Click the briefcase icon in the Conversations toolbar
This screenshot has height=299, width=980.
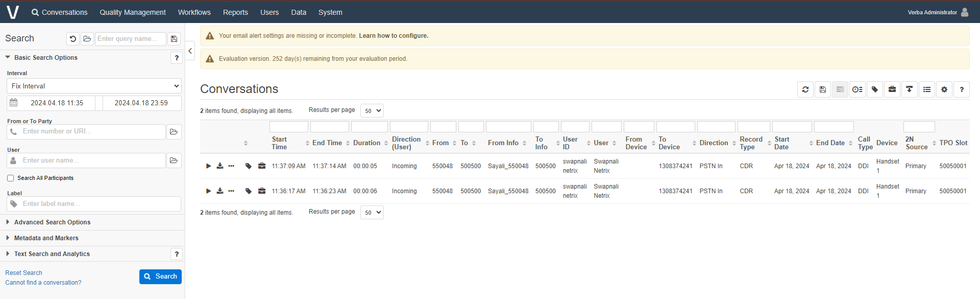[x=892, y=89]
